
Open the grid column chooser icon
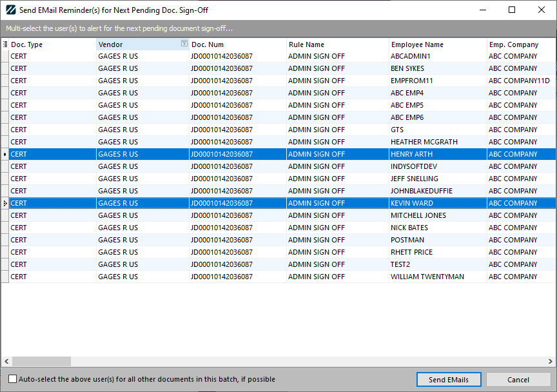click(x=5, y=44)
